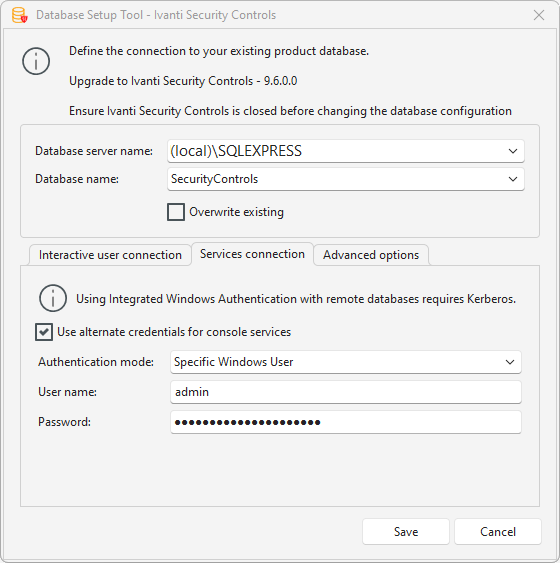The image size is (560, 563).
Task: Click the Specific Windows User value text
Action: pyautogui.click(x=234, y=362)
